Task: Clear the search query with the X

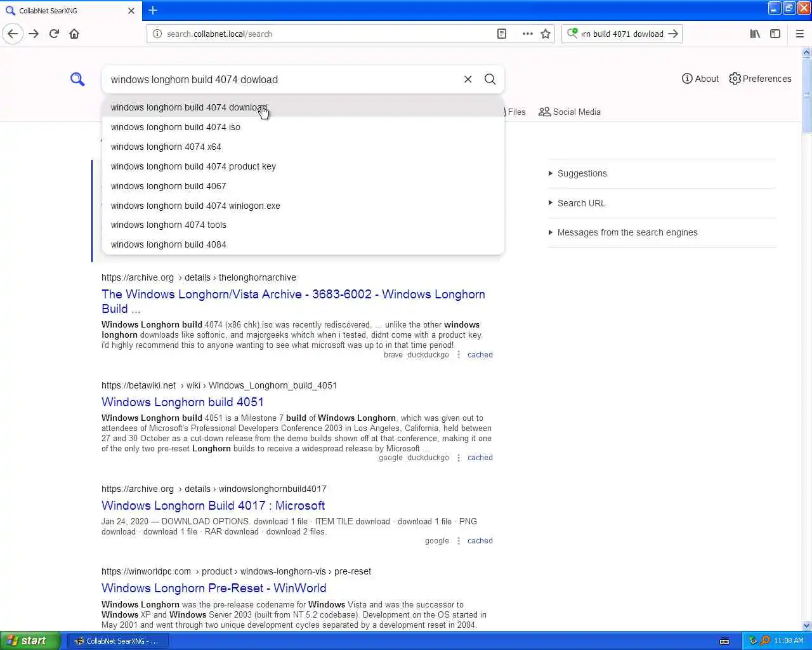Action: click(468, 79)
